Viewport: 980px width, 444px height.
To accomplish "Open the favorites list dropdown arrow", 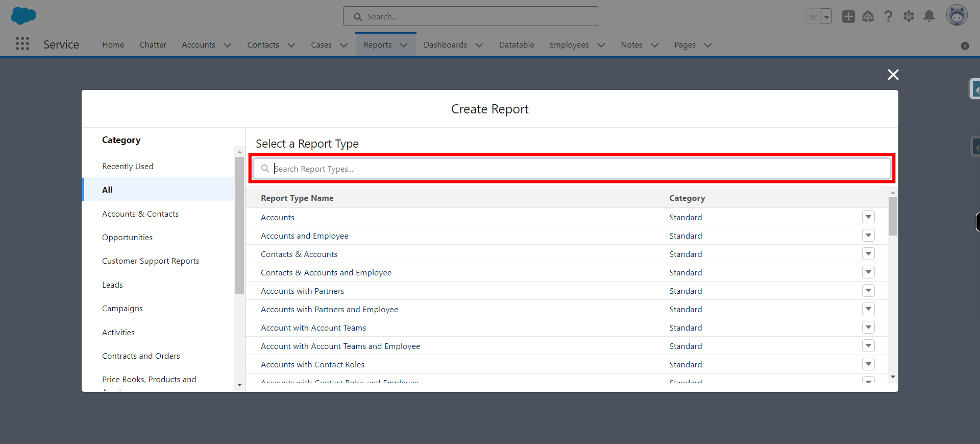I will 826,16.
